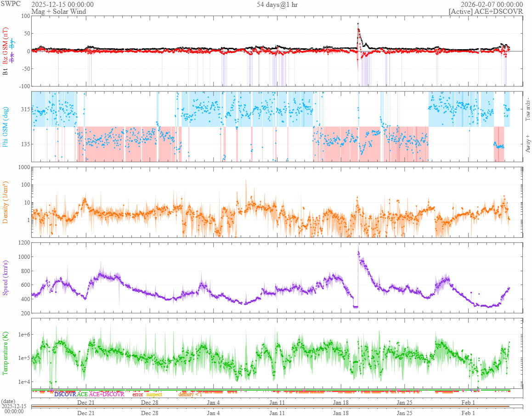
Task: Click the 1000 tick on the Density axis
Action: click(x=24, y=167)
